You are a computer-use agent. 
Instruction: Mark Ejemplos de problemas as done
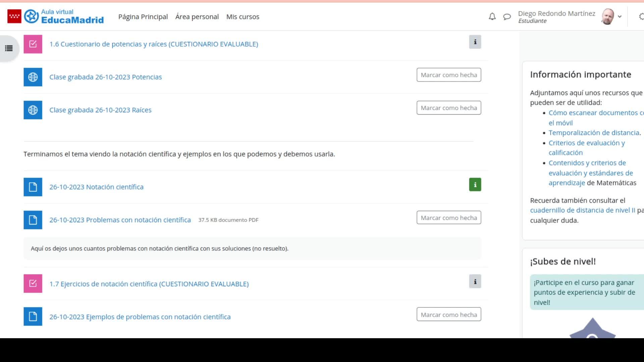tap(449, 315)
